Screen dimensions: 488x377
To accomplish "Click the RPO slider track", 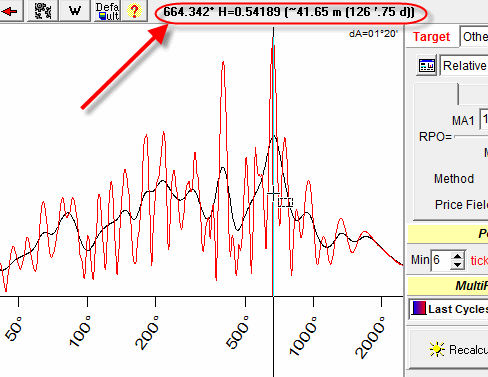I will click(471, 136).
